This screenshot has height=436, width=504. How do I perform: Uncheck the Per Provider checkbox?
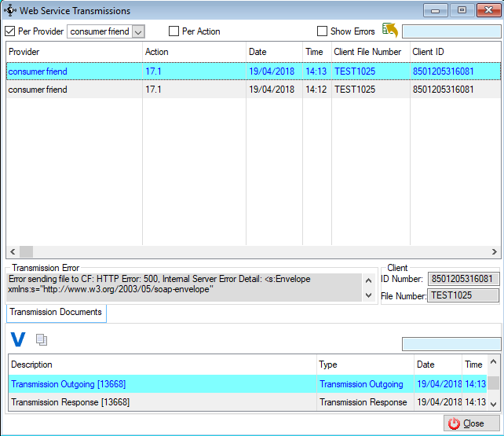point(10,31)
